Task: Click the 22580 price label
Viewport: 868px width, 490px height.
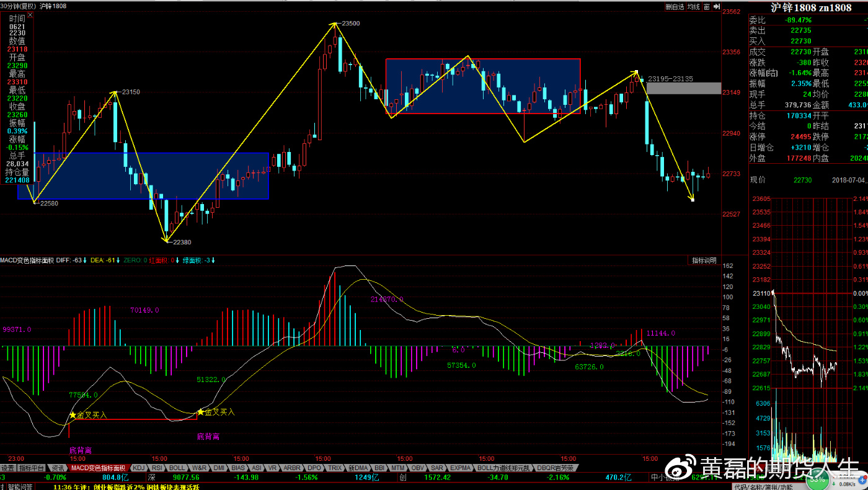Action: 49,203
